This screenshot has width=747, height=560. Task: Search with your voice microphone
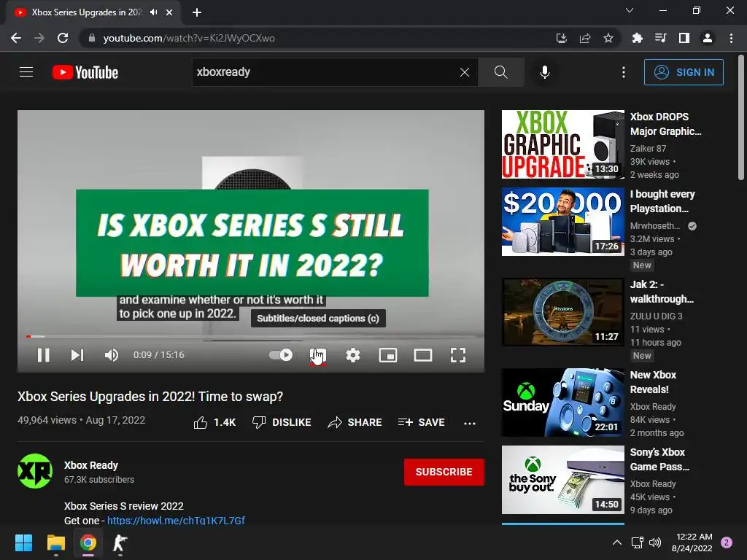544,72
